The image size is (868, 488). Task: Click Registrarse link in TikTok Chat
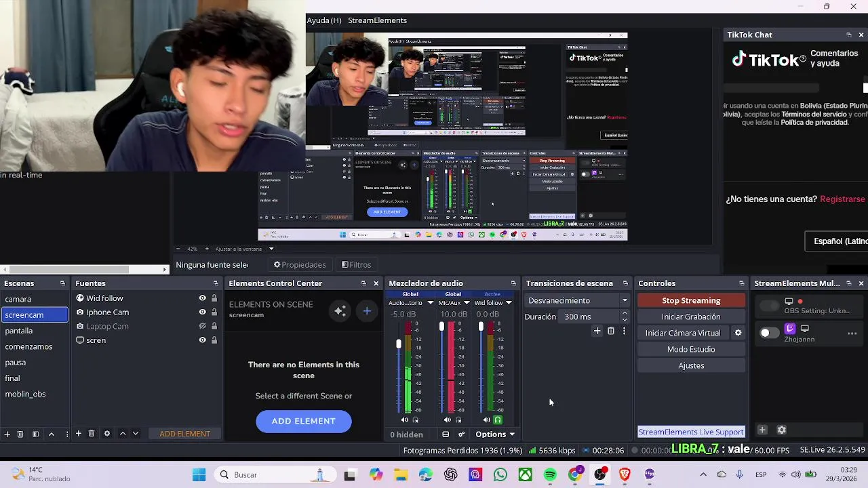coord(842,199)
